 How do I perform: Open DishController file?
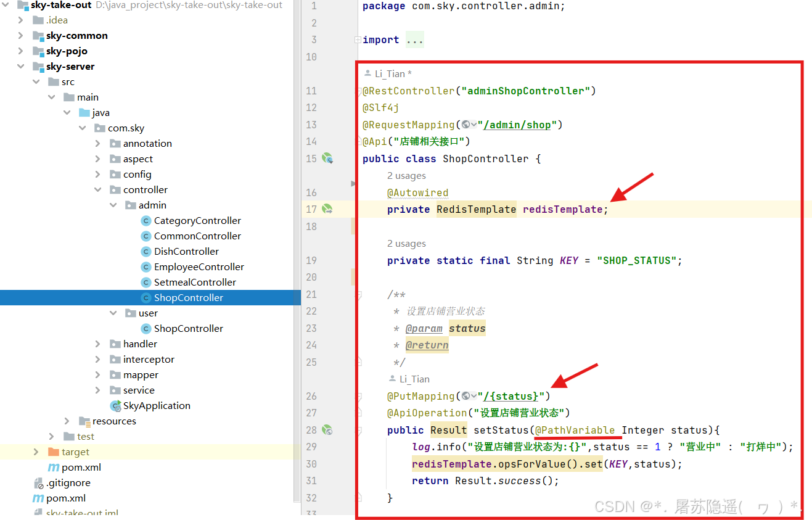(x=186, y=252)
